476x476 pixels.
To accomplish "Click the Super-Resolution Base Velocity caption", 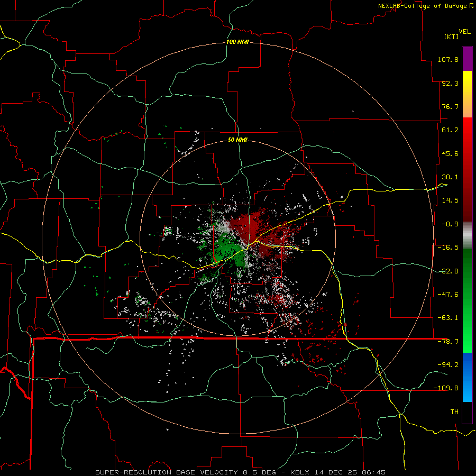I will (240, 472).
